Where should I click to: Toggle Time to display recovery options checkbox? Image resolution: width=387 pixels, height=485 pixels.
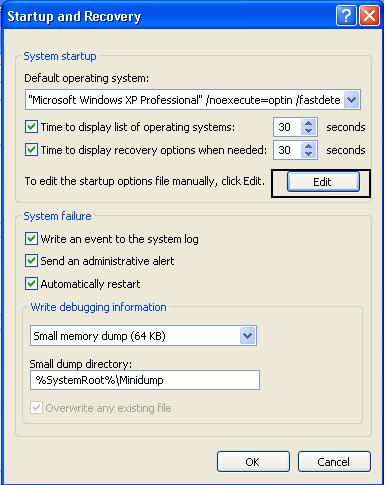[x=31, y=150]
